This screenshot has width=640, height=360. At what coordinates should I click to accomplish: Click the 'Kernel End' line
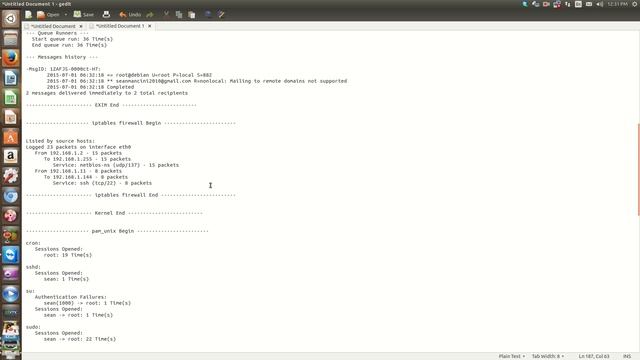point(114,213)
